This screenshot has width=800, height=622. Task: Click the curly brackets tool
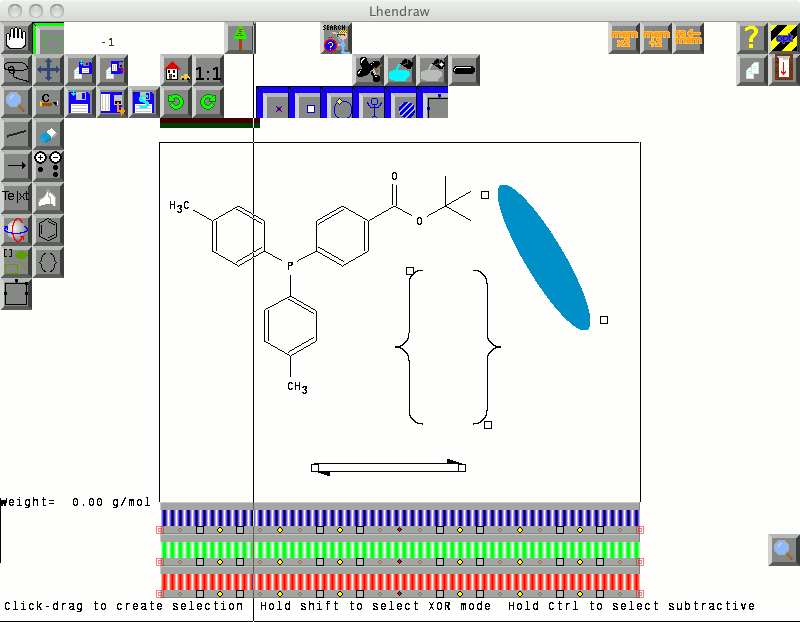tap(48, 262)
